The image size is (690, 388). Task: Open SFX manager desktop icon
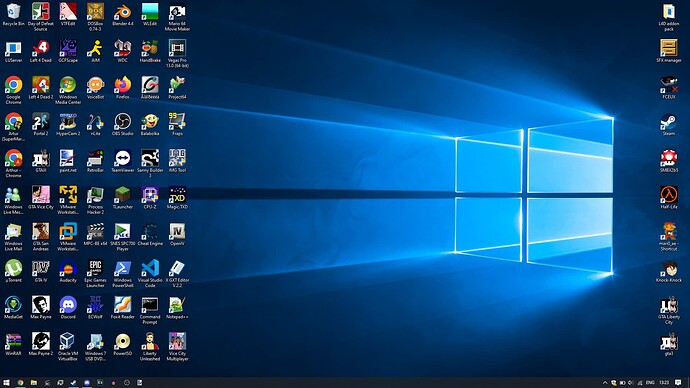668,51
